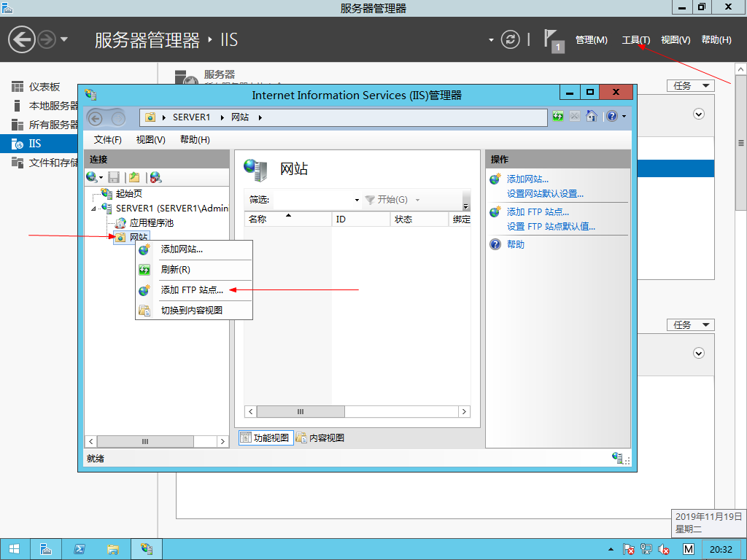Click Name (名称) column header
Viewport: 747px width, 560px height.
point(287,219)
